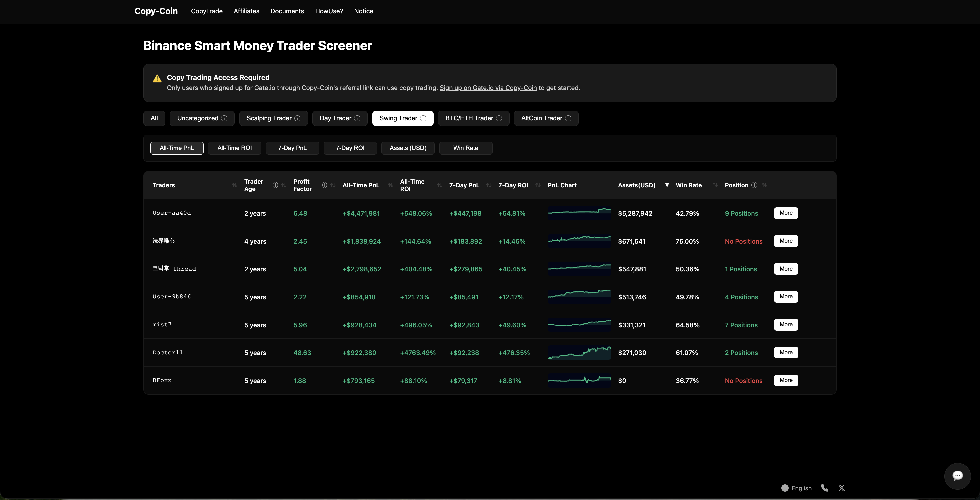980x500 pixels.
Task: Open HowUse? in the top navigation
Action: tap(329, 11)
